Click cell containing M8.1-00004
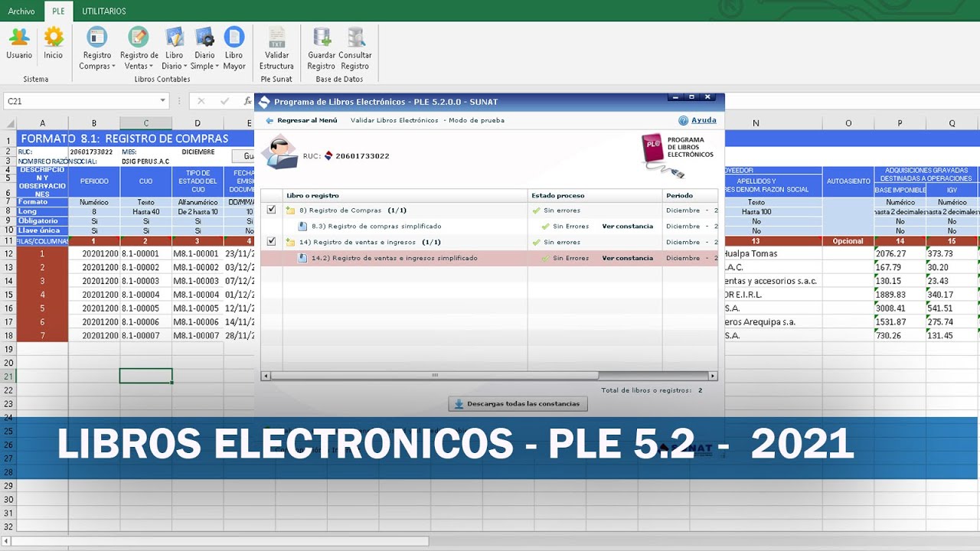Screen dimensions: 980x551 tap(198, 295)
